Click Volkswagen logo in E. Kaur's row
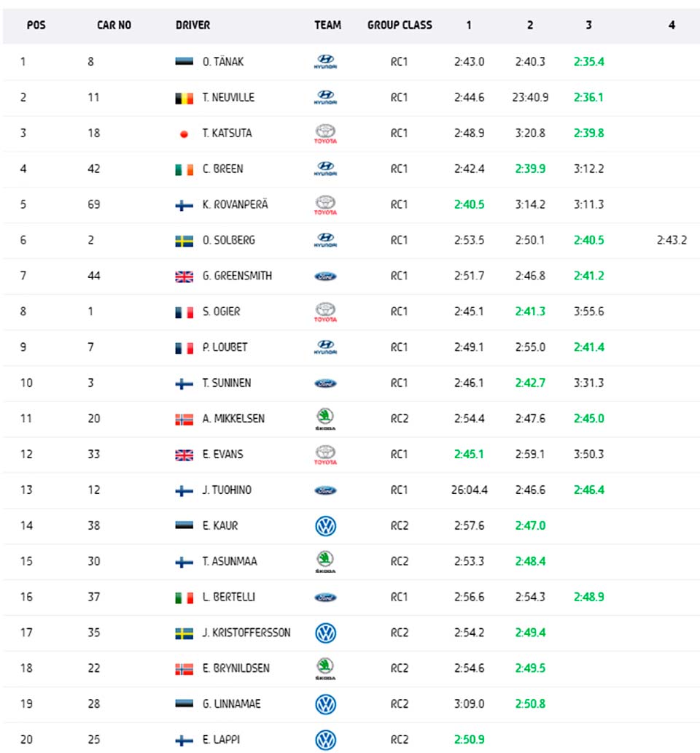This screenshot has height=753, width=700. [x=325, y=525]
